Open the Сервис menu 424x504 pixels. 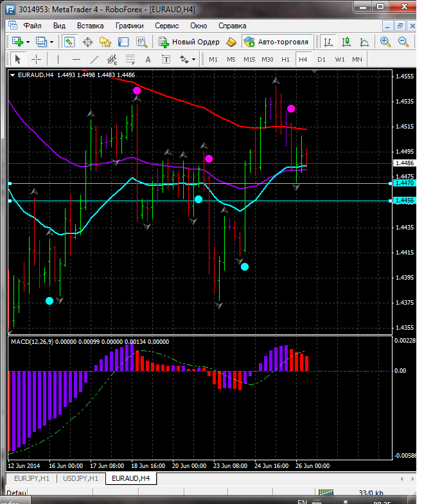click(167, 26)
